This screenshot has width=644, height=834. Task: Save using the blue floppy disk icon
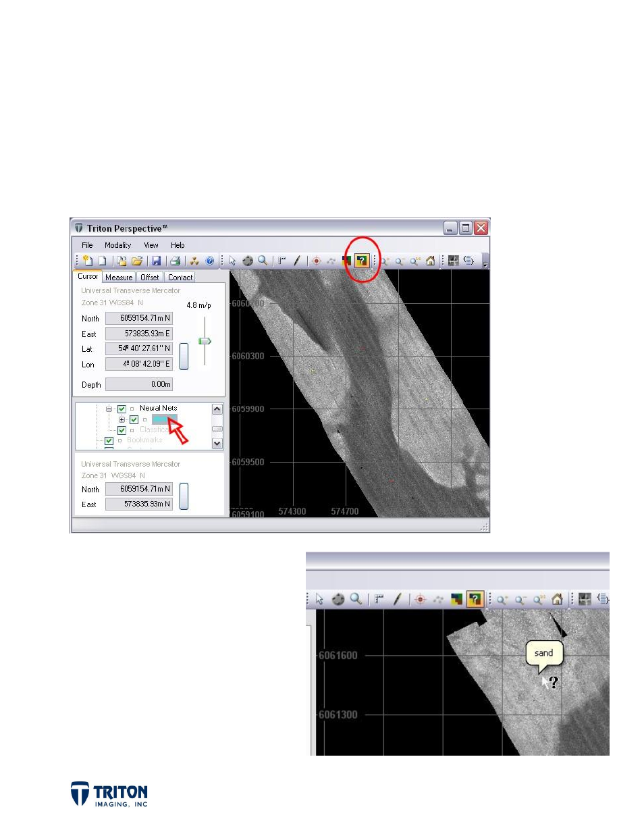click(156, 261)
